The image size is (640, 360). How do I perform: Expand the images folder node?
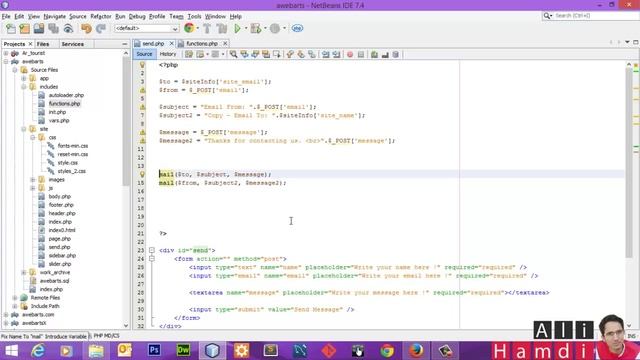click(33, 179)
